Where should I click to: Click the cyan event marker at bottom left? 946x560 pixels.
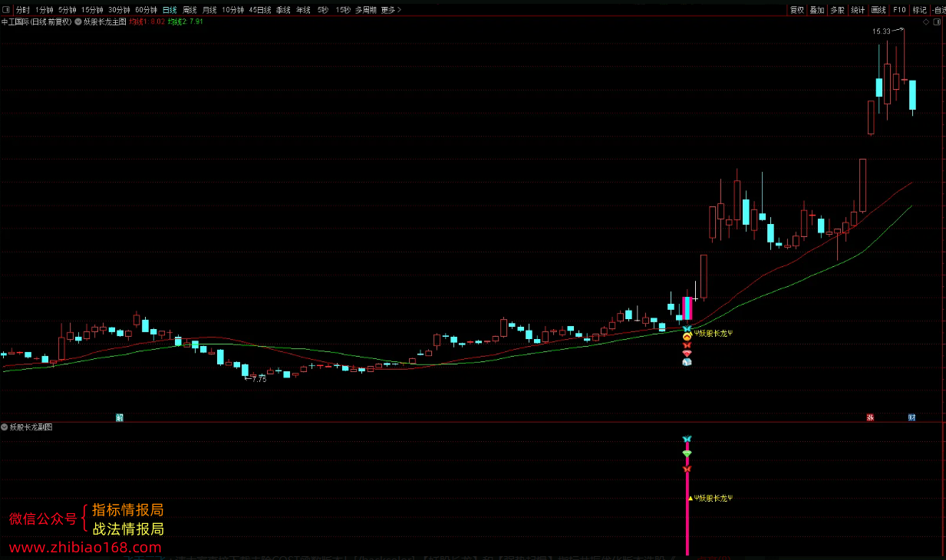[120, 417]
